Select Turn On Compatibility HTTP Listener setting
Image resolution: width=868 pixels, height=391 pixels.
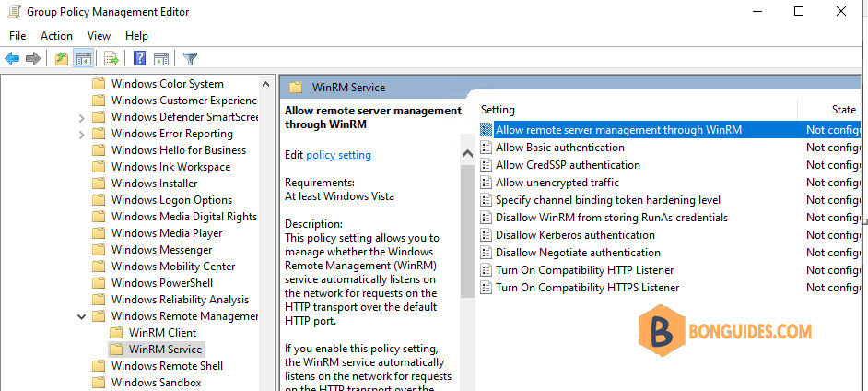pos(584,270)
